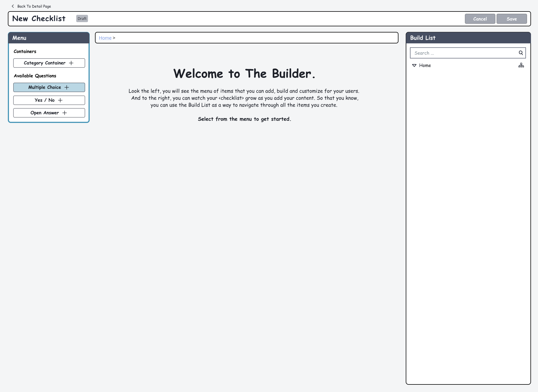This screenshot has width=538, height=392.
Task: Click the Draft status badge
Action: 82,18
